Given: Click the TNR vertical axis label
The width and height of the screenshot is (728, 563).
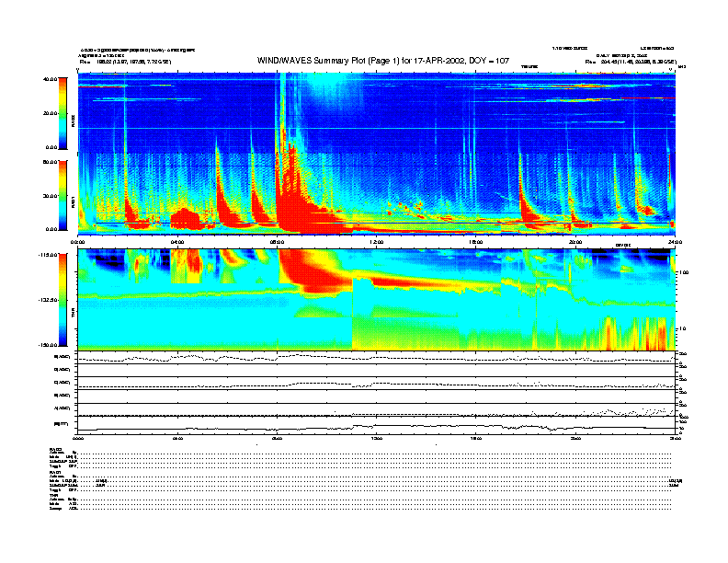Looking at the screenshot, I should click(x=73, y=315).
